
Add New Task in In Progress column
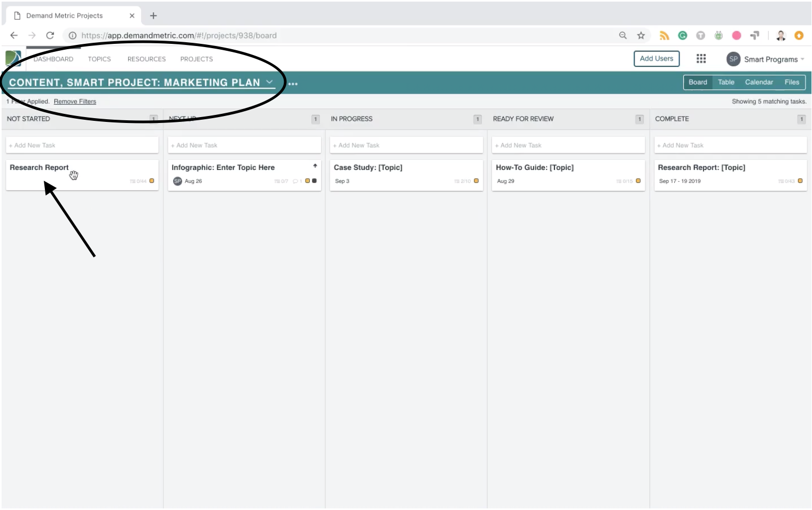pyautogui.click(x=407, y=145)
